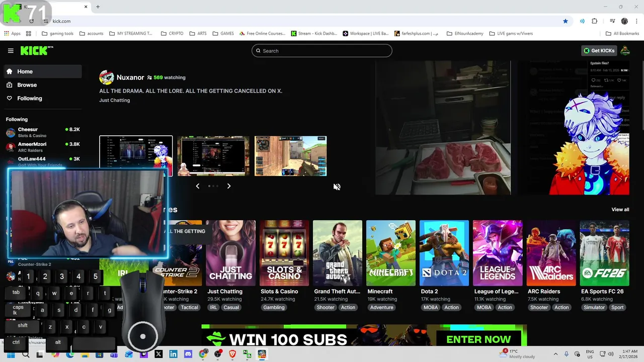The height and width of the screenshot is (362, 644).
Task: Click the Adventure tag under Minecraft
Action: point(382,307)
